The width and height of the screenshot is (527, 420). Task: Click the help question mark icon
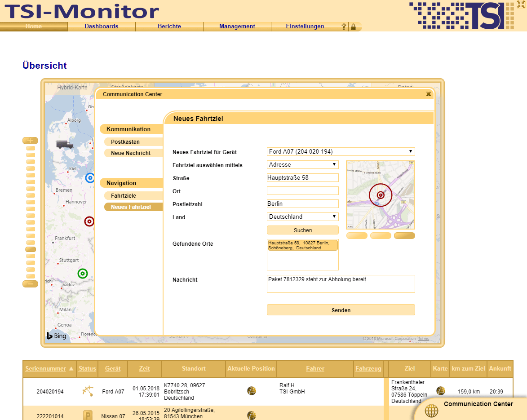click(x=344, y=27)
